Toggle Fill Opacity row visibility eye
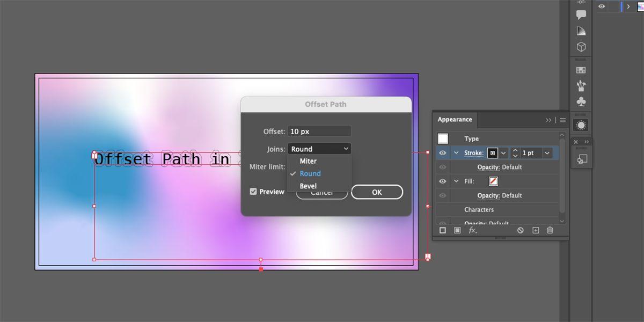The width and height of the screenshot is (644, 322). tap(443, 195)
